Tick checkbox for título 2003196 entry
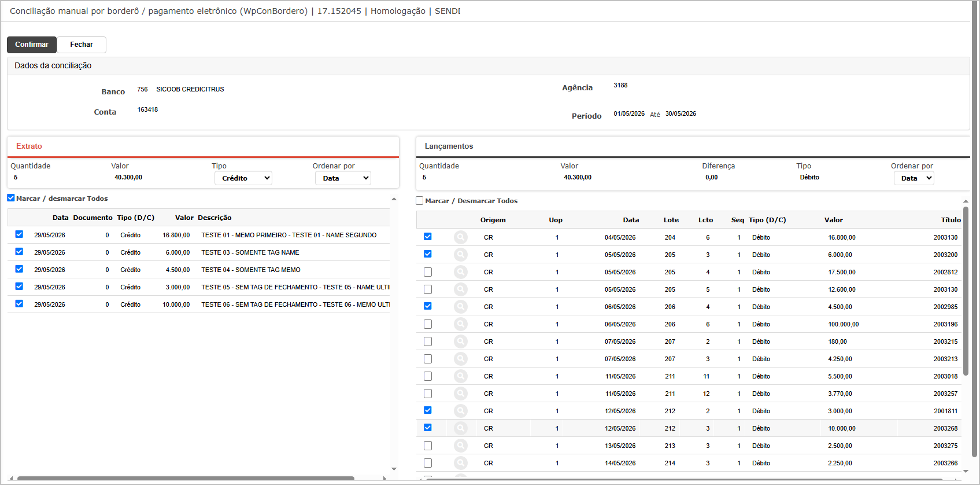Screen dimensions: 980x485 click(x=428, y=324)
